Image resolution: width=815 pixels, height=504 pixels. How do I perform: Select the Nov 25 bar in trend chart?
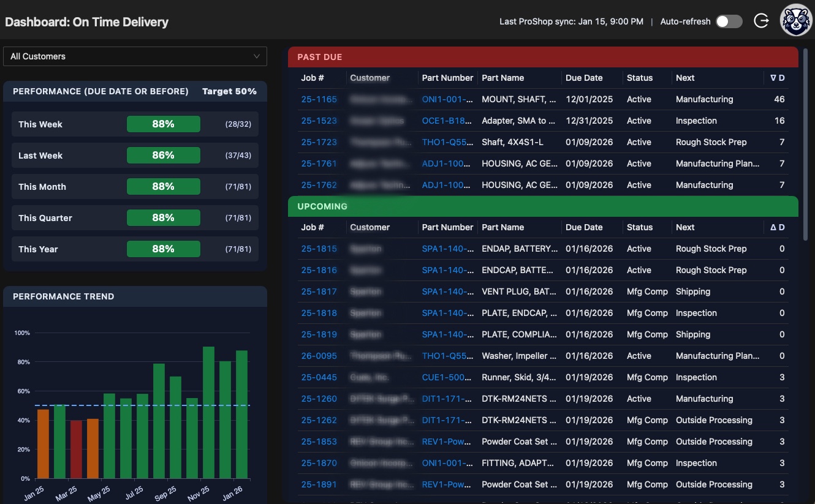[208, 412]
